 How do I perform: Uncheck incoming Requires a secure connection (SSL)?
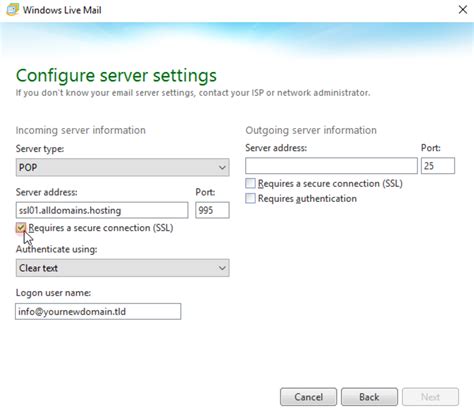tap(21, 228)
